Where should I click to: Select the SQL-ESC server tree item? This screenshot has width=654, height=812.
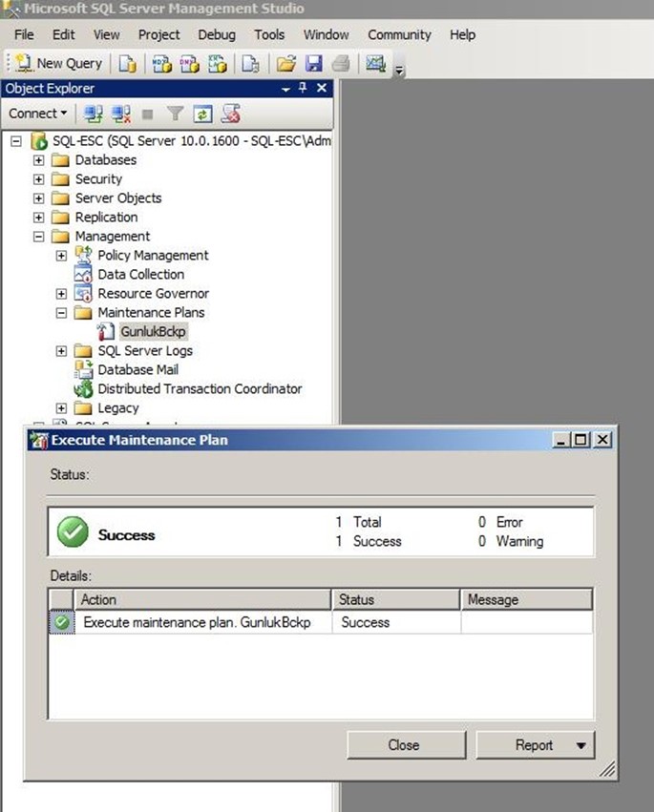[191, 141]
